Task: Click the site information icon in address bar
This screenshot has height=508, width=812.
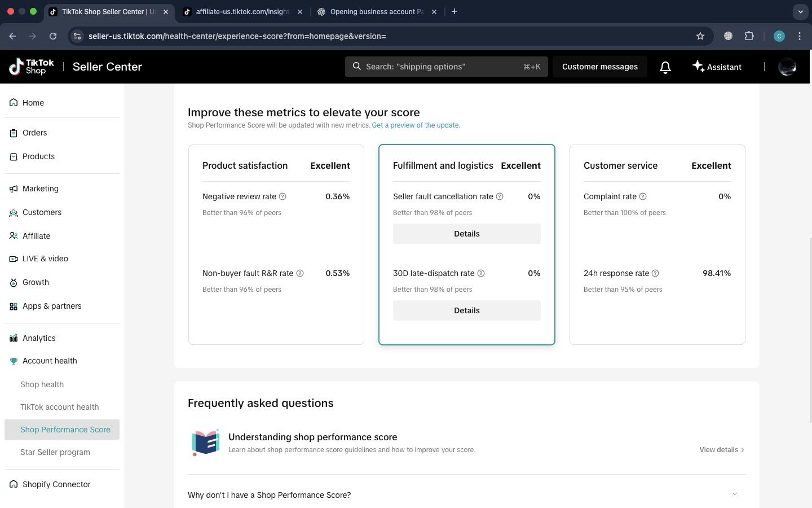Action: coord(78,36)
